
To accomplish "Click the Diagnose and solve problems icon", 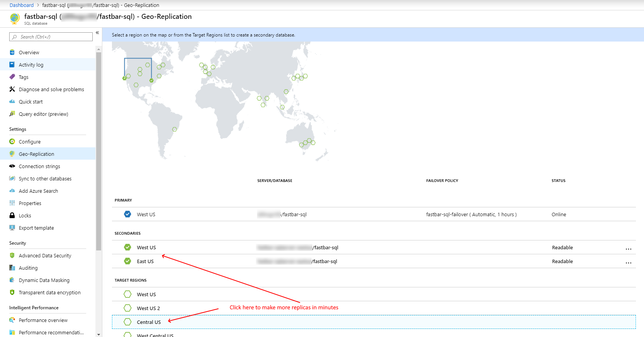I will [12, 89].
